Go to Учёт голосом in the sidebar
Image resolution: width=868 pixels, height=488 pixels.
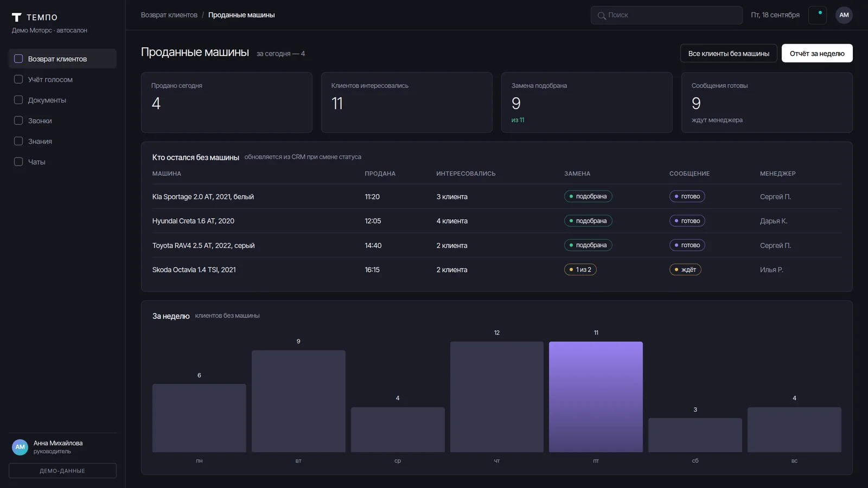(x=62, y=79)
